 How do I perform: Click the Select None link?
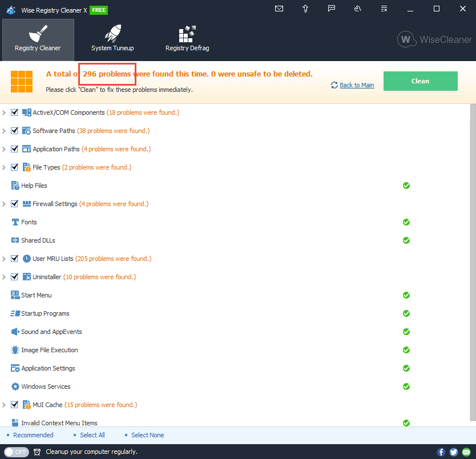(147, 435)
